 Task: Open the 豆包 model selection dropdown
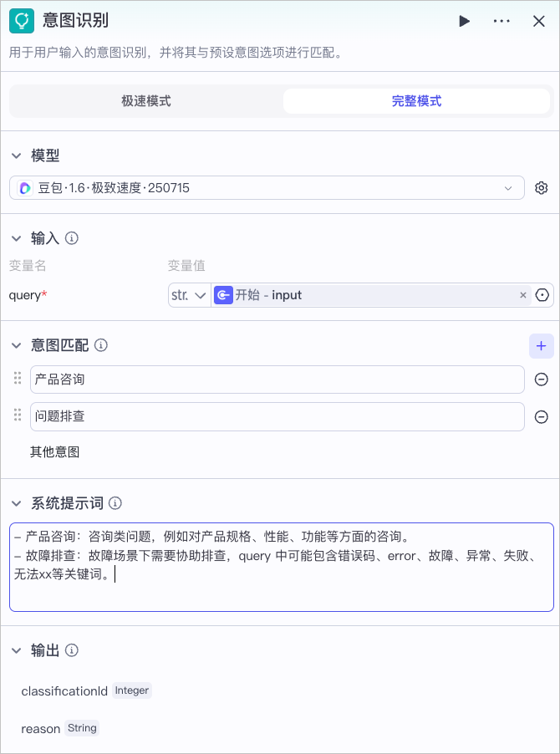(267, 188)
